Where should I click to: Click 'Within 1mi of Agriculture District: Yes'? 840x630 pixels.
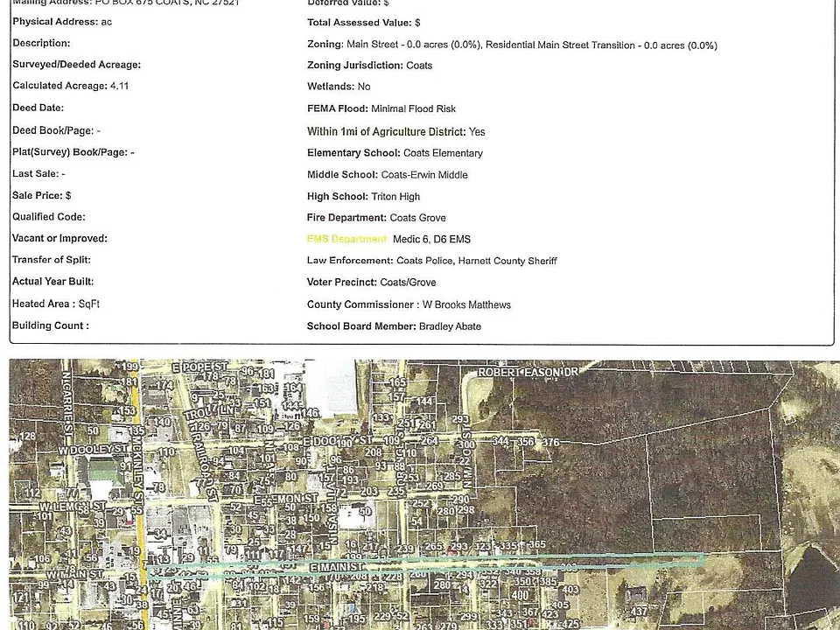click(395, 132)
